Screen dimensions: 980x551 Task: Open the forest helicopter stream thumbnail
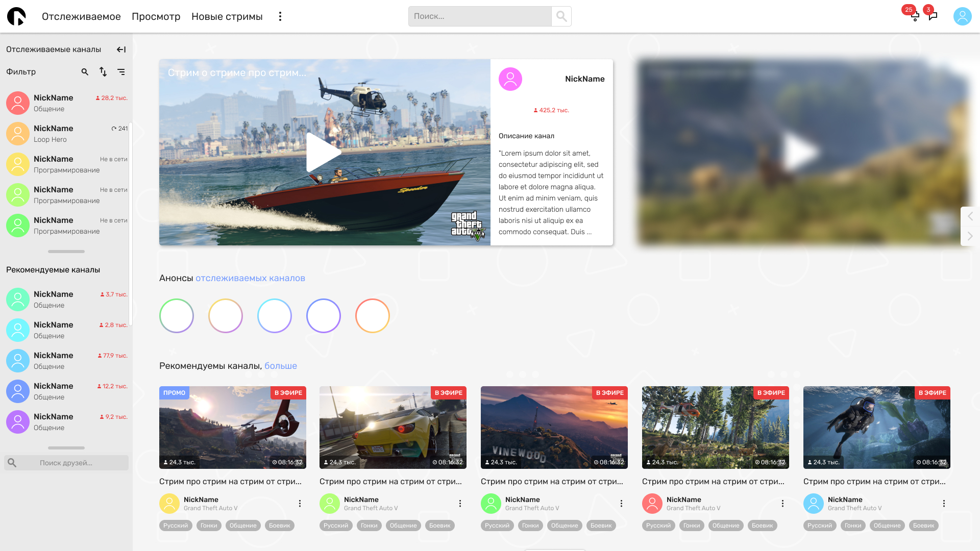(716, 428)
